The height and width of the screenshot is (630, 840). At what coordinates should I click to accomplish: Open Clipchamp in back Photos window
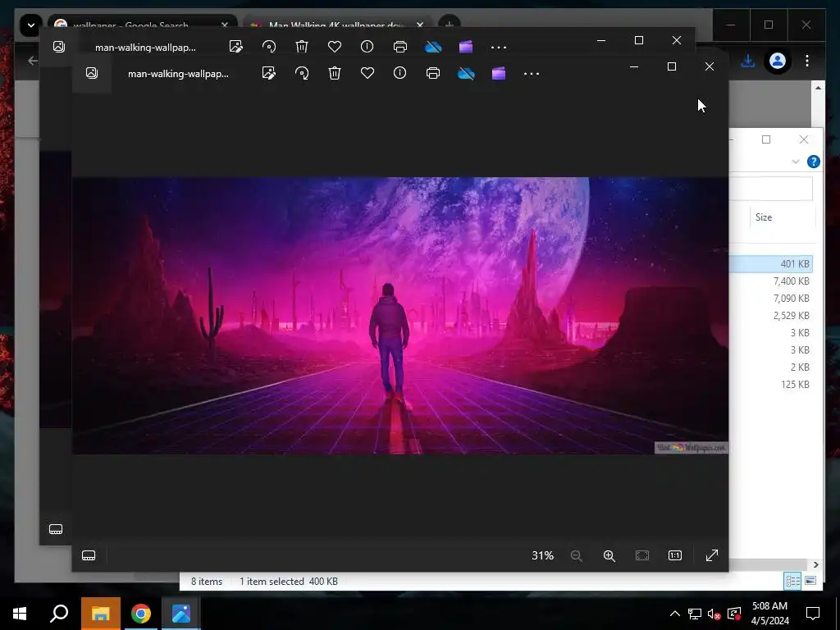coord(466,47)
